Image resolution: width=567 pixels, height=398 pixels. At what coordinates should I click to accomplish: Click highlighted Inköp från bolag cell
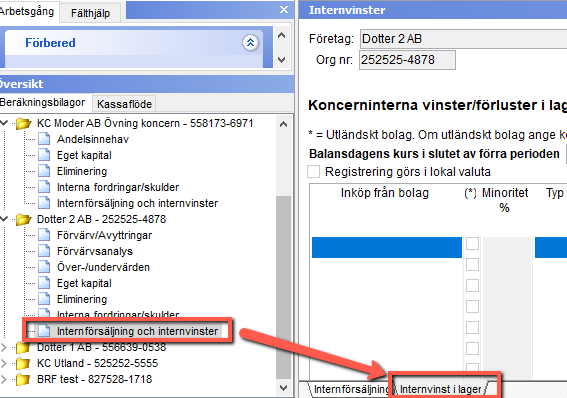point(387,248)
